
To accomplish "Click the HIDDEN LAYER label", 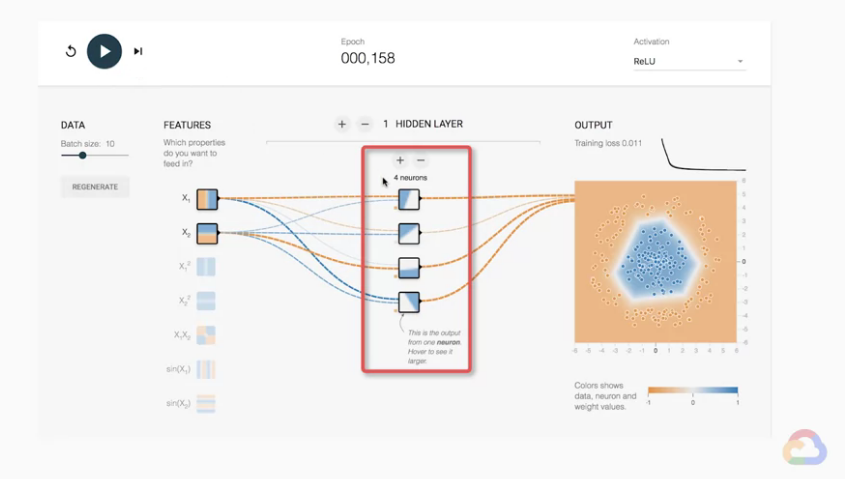I will point(429,124).
